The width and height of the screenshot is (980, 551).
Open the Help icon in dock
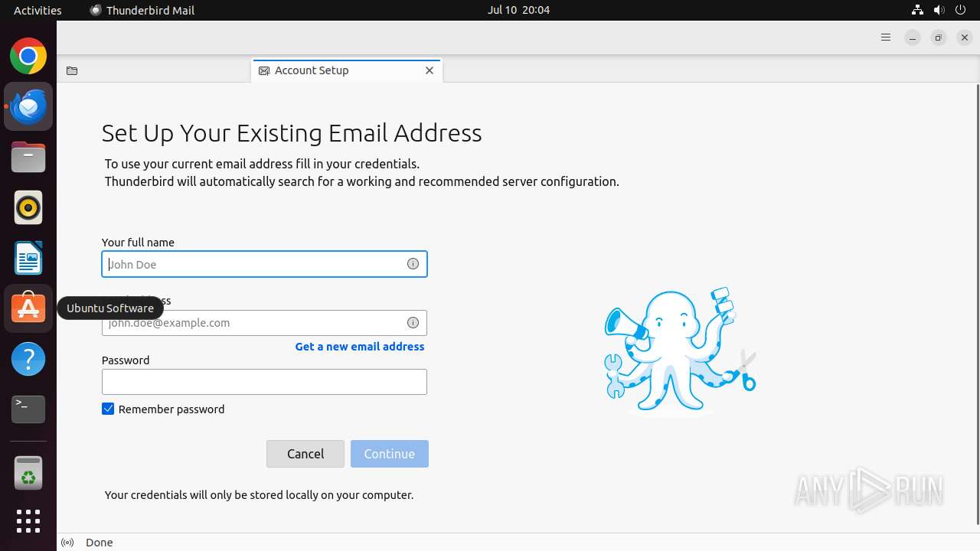click(x=28, y=359)
